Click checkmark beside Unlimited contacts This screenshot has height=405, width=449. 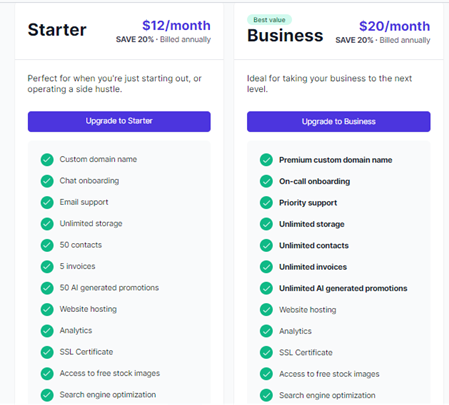tap(266, 245)
